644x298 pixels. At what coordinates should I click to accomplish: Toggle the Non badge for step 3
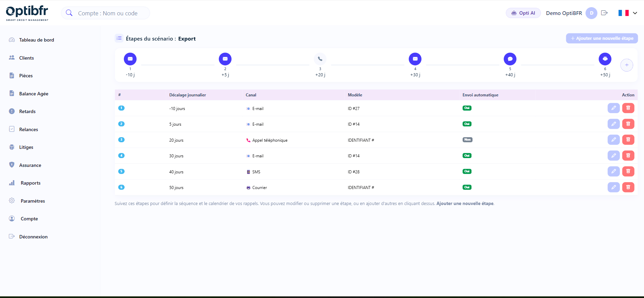[x=467, y=140]
